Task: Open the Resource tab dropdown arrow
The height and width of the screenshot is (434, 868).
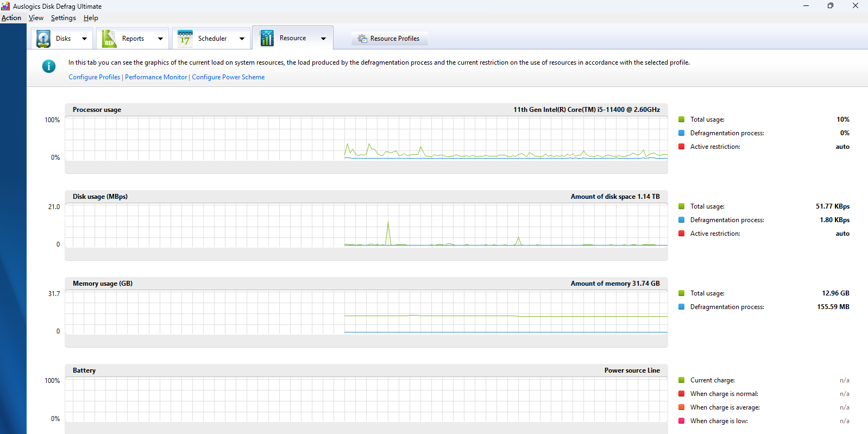Action: point(323,39)
